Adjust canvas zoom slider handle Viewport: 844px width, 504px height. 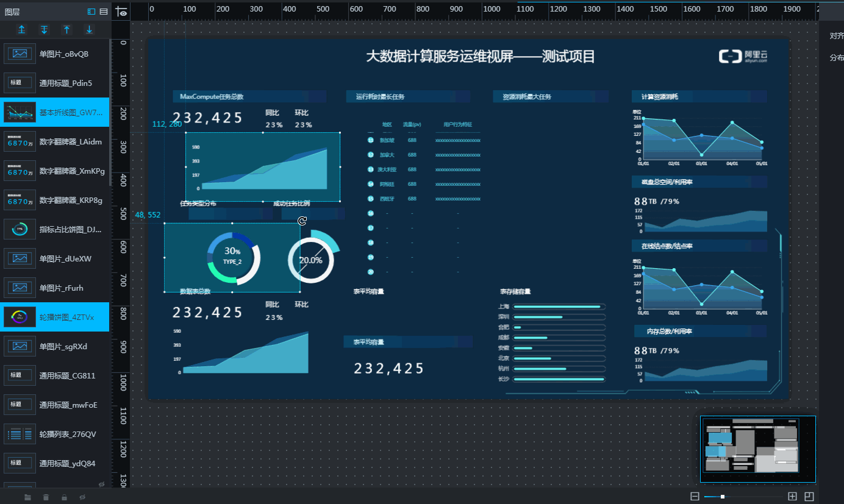click(723, 497)
